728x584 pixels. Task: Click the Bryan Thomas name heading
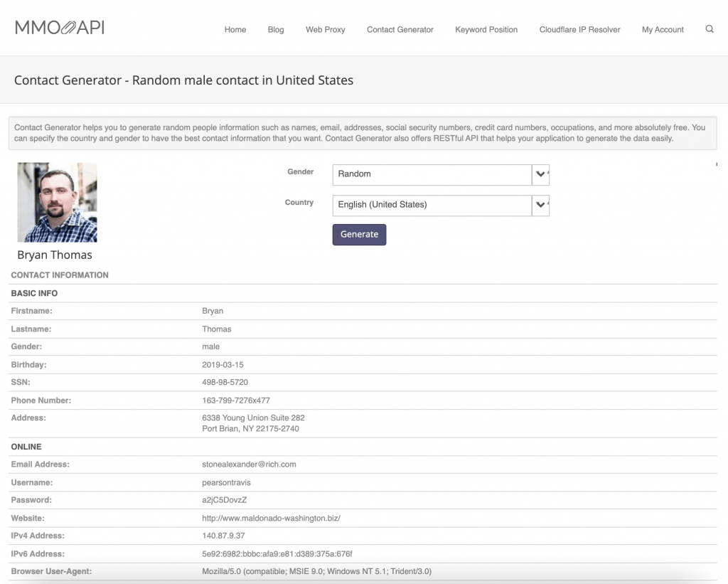point(55,255)
